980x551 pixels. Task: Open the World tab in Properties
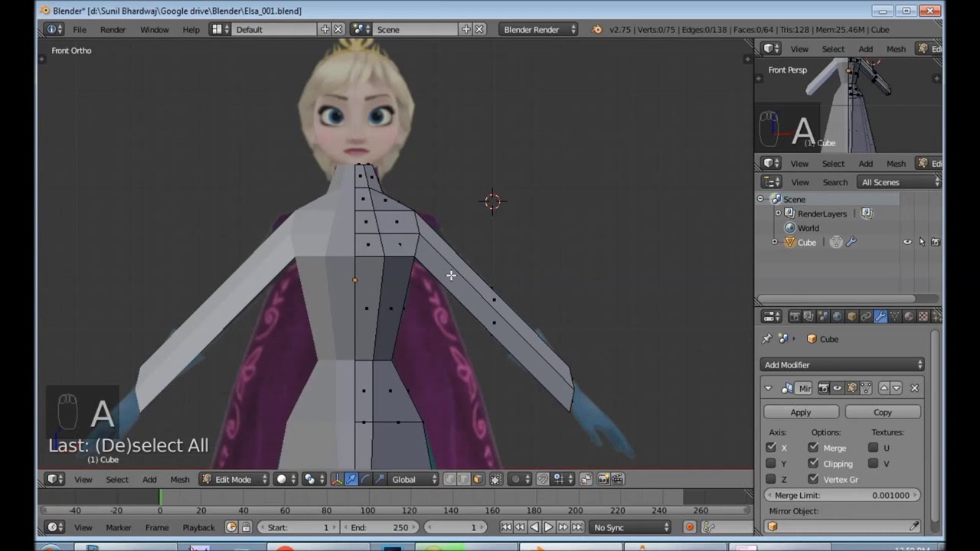(838, 316)
